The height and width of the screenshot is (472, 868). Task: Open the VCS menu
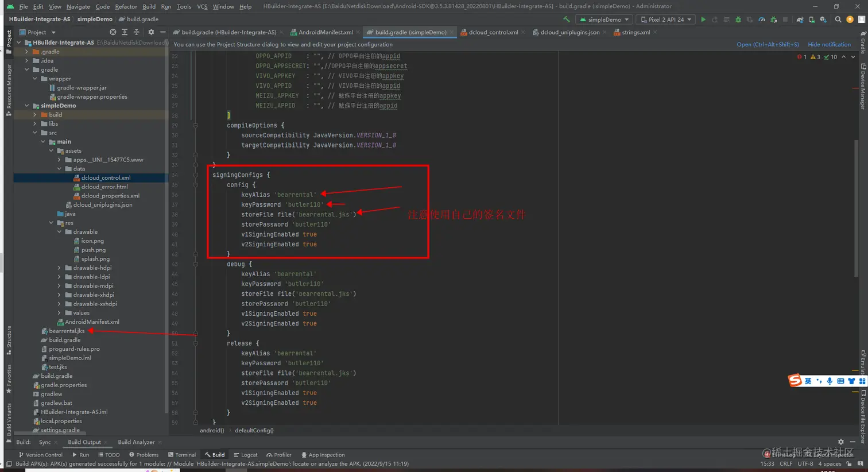pos(202,6)
